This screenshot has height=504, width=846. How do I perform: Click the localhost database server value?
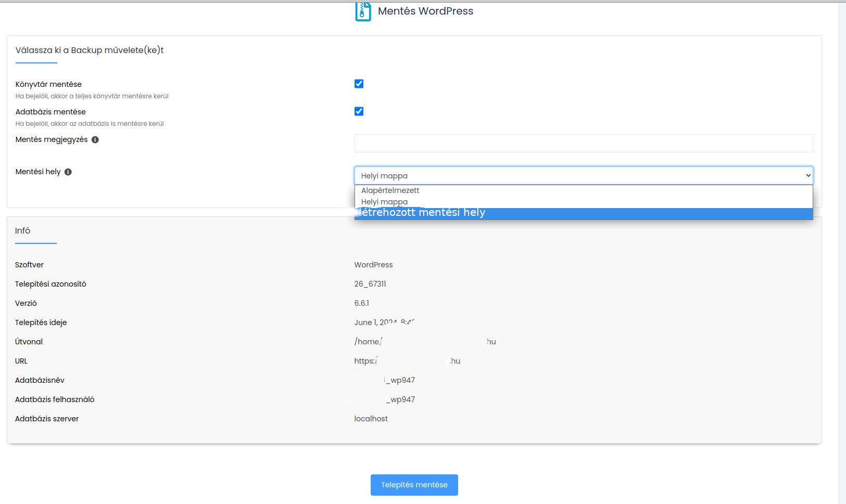371,419
